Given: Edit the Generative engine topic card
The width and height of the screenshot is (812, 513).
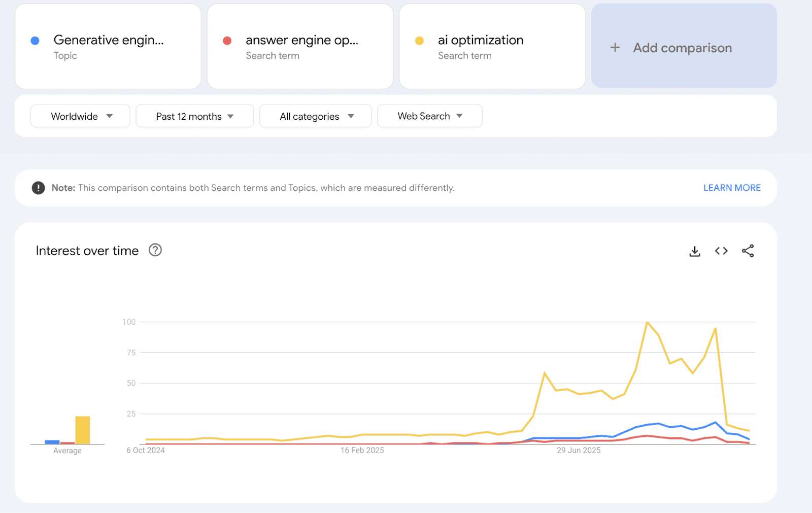Looking at the screenshot, I should coord(109,47).
